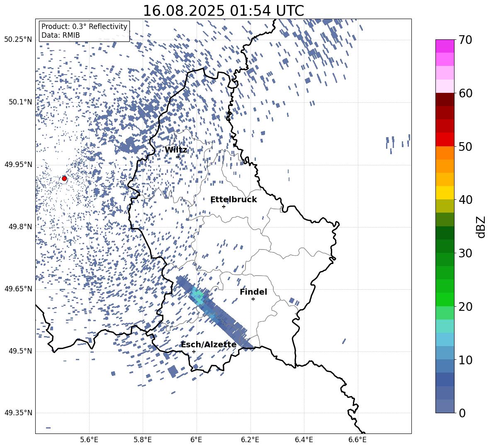The image size is (491, 448).
Task: Click the Ettelbruck city label
Action: click(x=233, y=200)
